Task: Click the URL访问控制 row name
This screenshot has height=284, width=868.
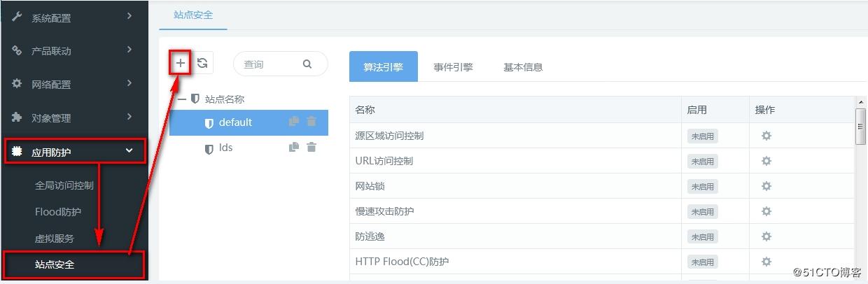Action: pyautogui.click(x=384, y=161)
